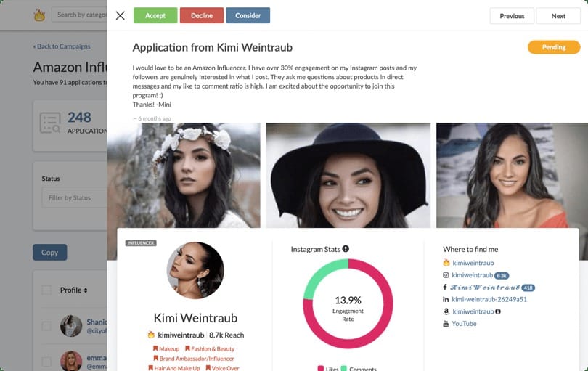Toggle the select-all checkbox beside Profile header
The image size is (588, 371).
click(46, 290)
